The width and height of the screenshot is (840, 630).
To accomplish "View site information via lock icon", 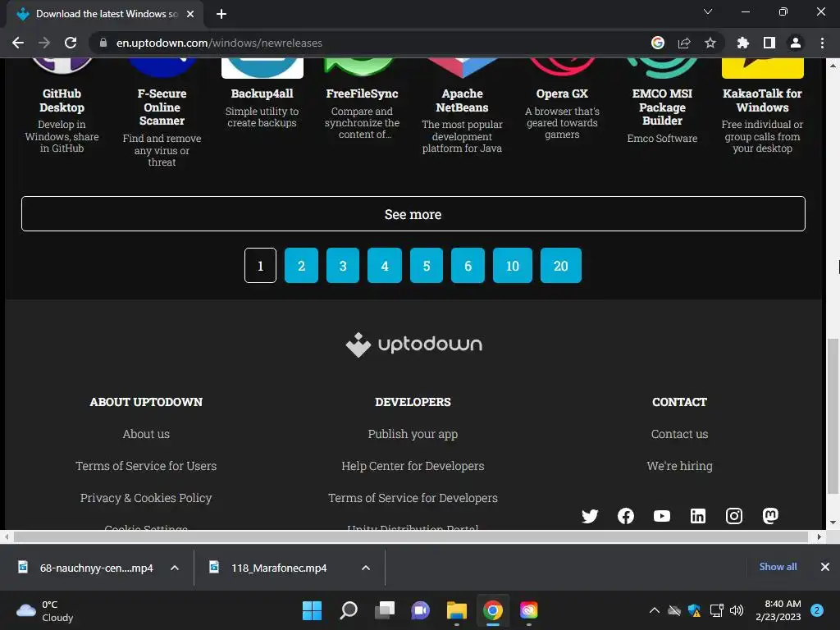I will (x=103, y=43).
